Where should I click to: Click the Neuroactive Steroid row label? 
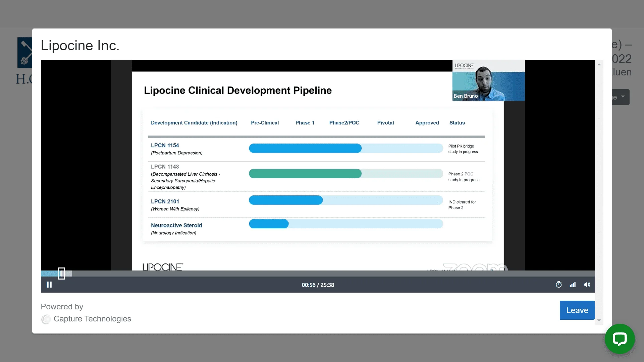[x=176, y=225]
